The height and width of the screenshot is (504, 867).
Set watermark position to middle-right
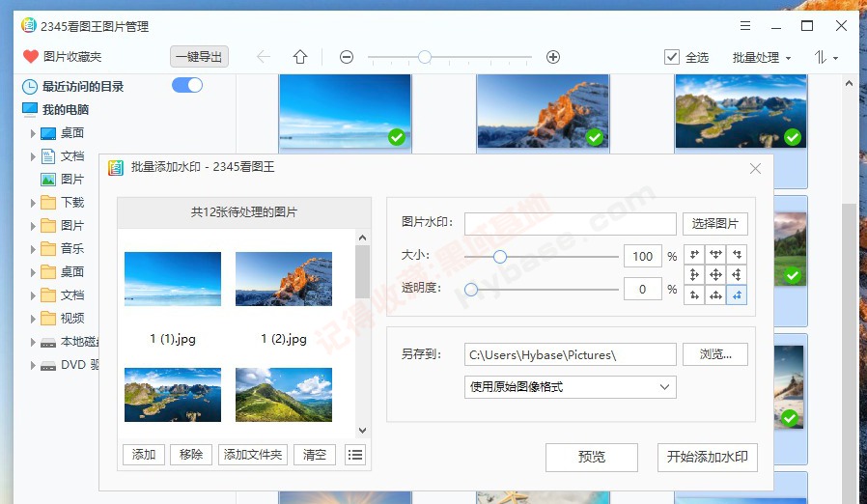737,275
